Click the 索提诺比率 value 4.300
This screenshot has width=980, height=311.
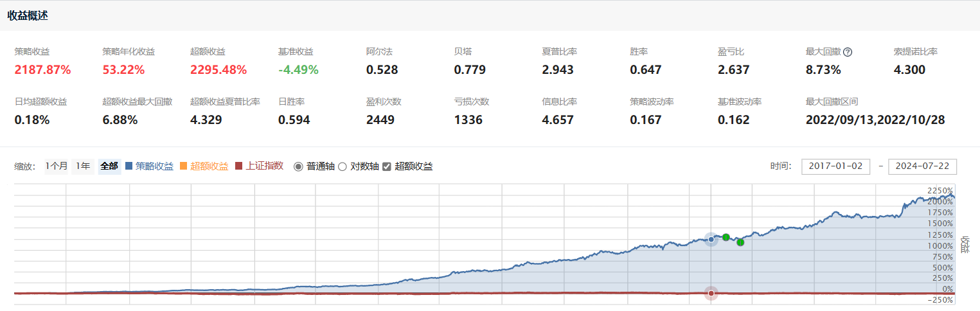click(910, 69)
